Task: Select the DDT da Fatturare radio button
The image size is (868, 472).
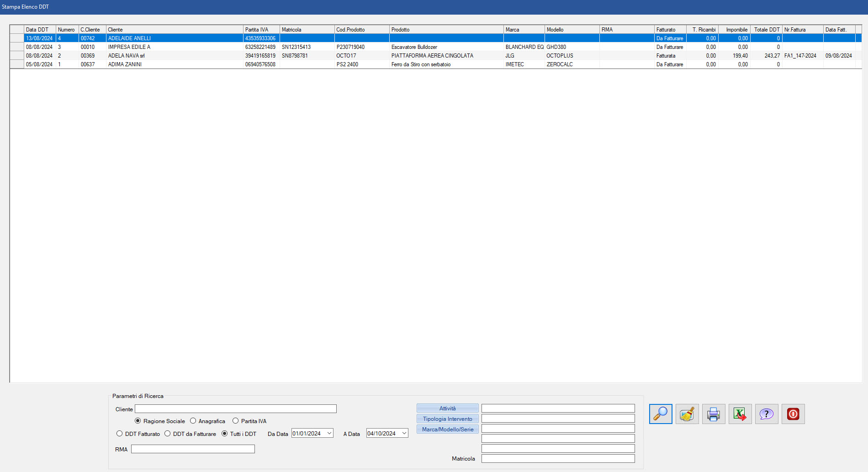Action: click(x=168, y=434)
